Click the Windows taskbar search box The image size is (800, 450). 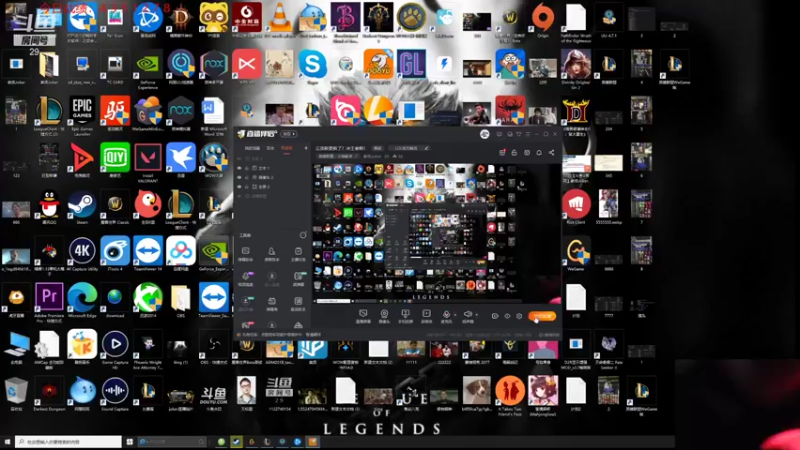coord(68,442)
